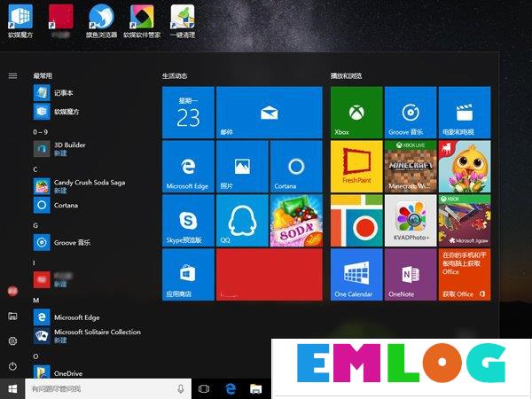
Task: Open the Cortana tile
Action: 296,167
